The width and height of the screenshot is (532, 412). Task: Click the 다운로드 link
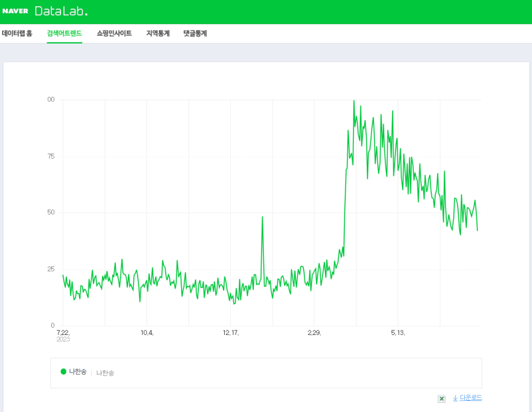click(x=470, y=398)
